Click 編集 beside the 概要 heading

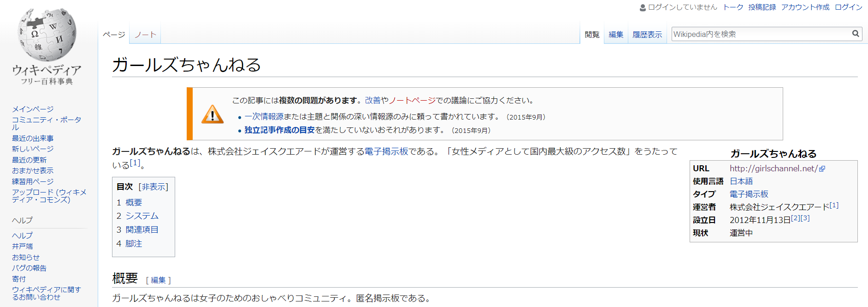(x=158, y=280)
